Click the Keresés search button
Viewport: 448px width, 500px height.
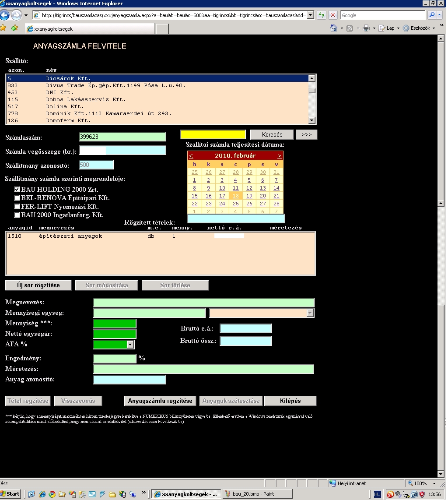coord(272,134)
